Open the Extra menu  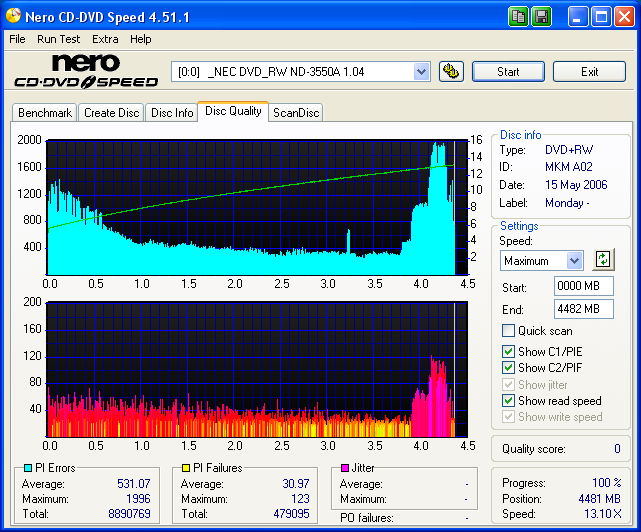[x=105, y=39]
